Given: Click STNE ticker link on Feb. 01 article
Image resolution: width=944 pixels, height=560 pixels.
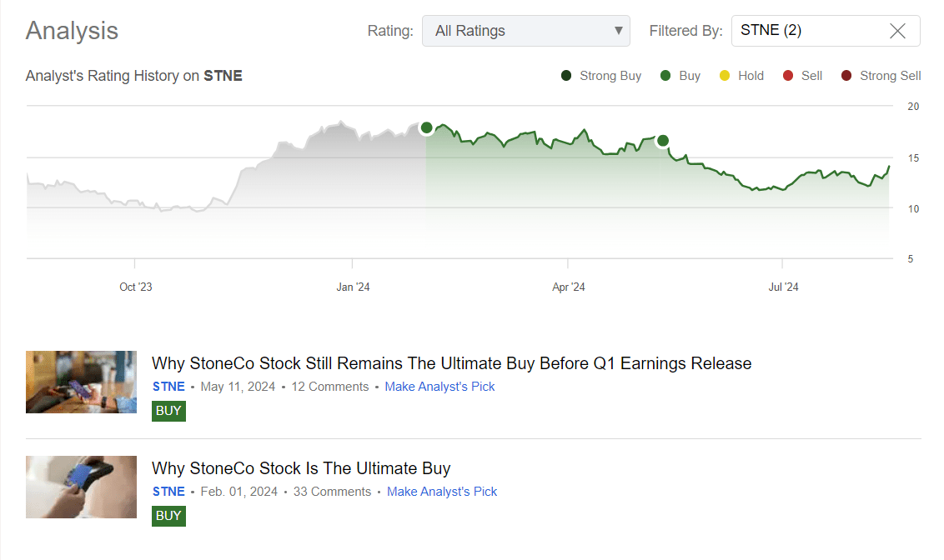Looking at the screenshot, I should pos(168,492).
